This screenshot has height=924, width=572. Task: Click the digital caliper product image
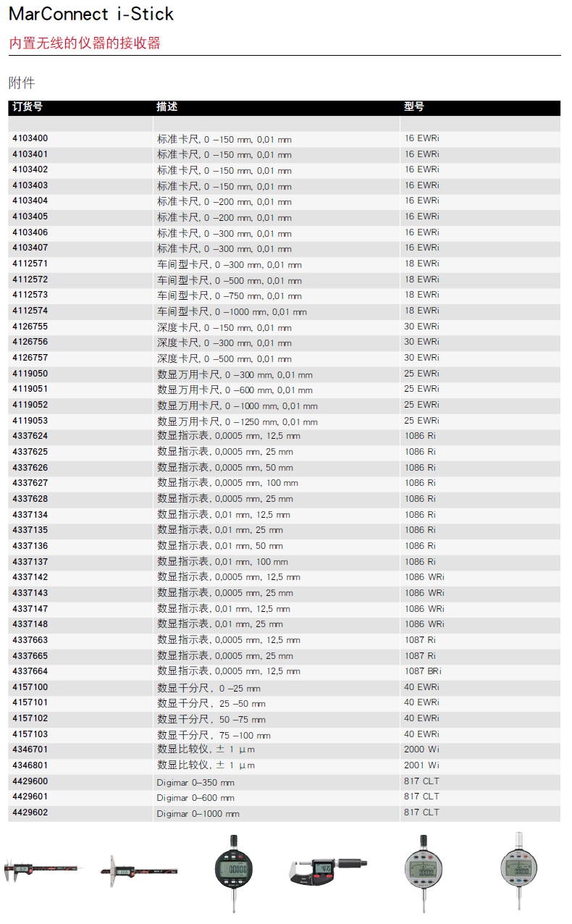pyautogui.click(x=43, y=870)
